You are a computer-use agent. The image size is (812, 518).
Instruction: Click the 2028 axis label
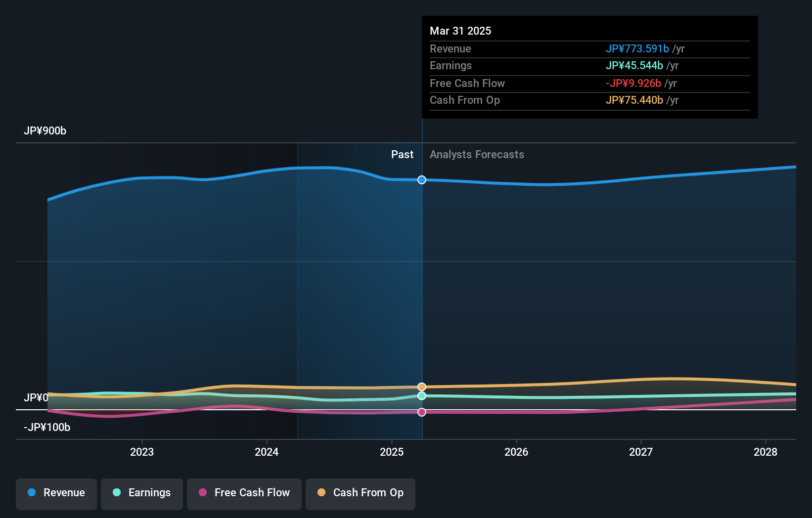[766, 452]
